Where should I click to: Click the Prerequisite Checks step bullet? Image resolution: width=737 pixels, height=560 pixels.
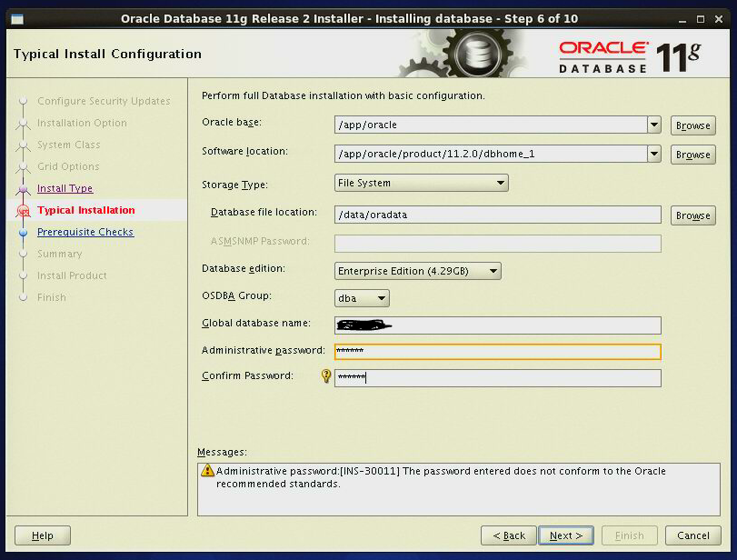[23, 233]
